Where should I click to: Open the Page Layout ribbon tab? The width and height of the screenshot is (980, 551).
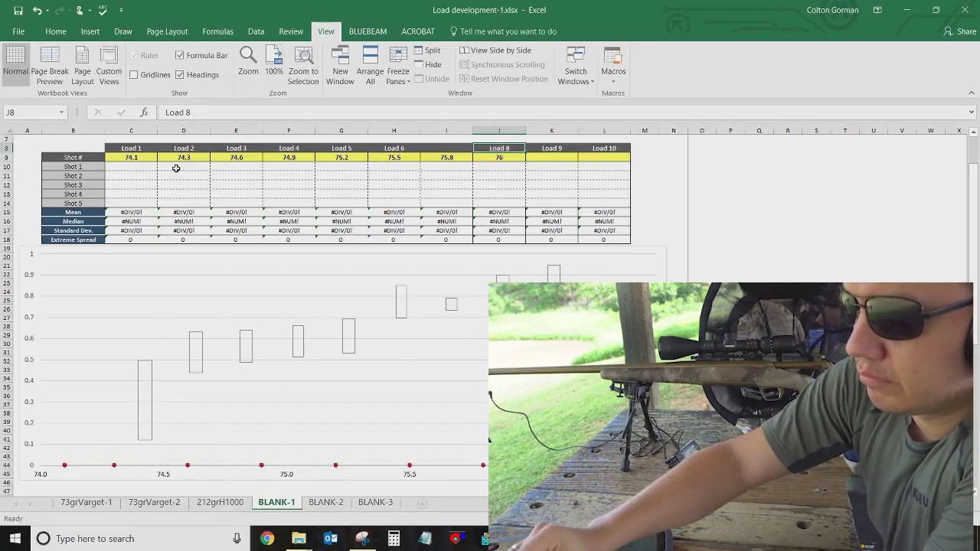tap(167, 31)
